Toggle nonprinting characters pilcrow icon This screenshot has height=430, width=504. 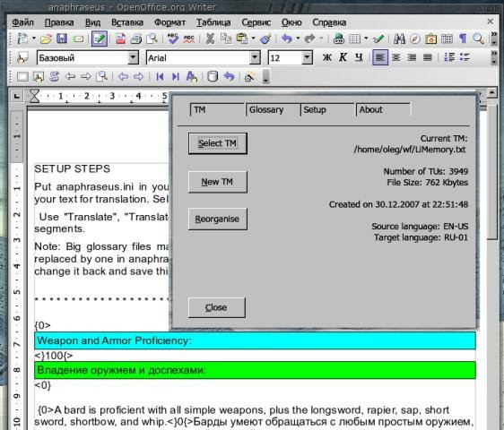tap(463, 39)
